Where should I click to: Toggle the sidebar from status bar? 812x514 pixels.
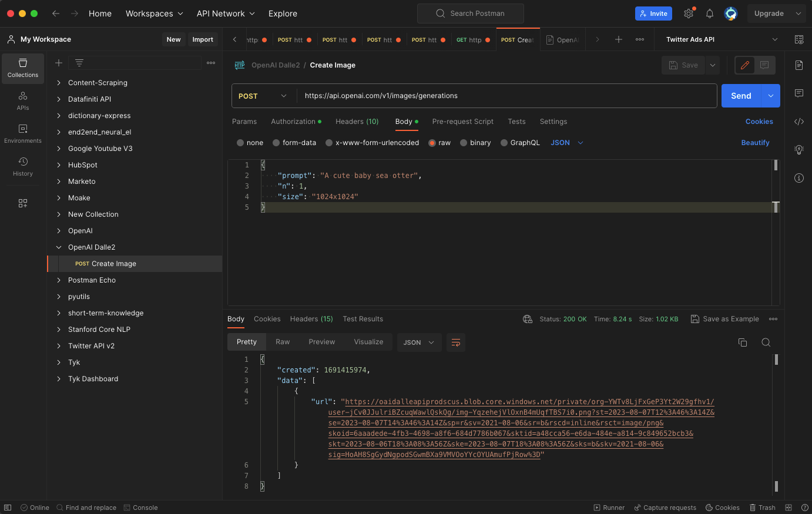[8, 508]
